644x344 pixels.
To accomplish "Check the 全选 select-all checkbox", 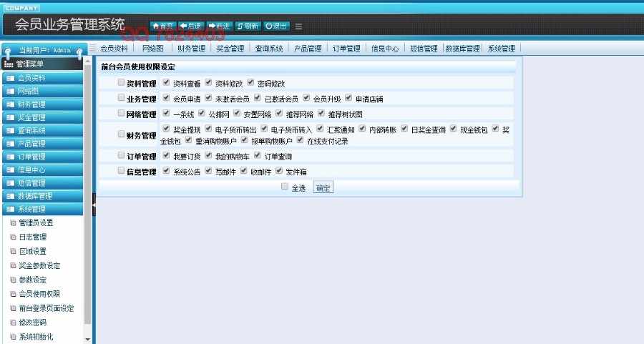I will pyautogui.click(x=285, y=187).
